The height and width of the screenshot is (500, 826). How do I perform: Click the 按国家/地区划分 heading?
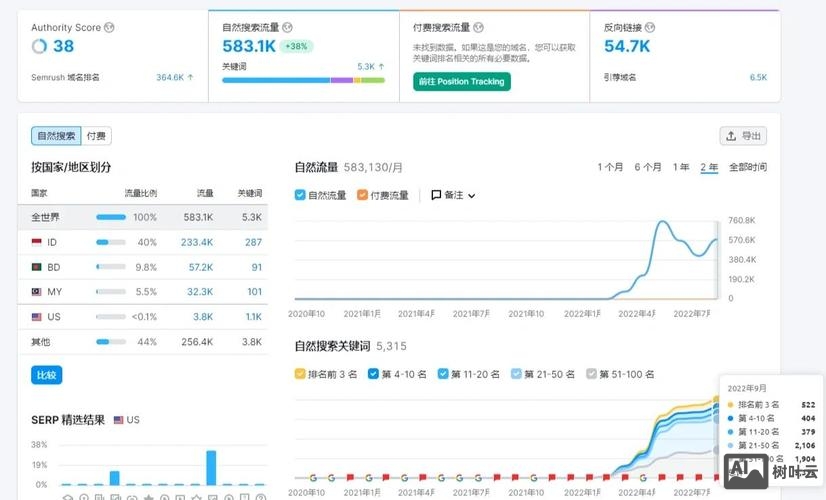click(71, 167)
